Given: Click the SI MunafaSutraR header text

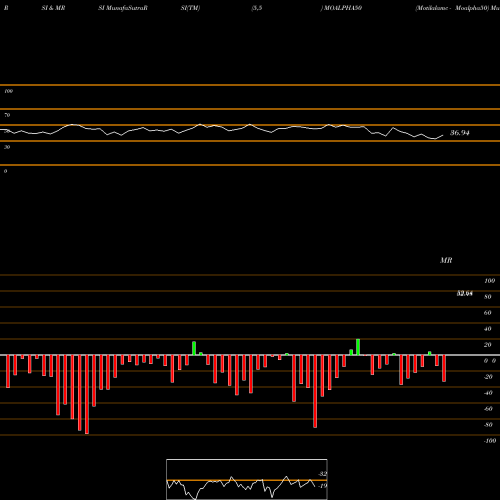Looking at the screenshot, I should point(123,8).
